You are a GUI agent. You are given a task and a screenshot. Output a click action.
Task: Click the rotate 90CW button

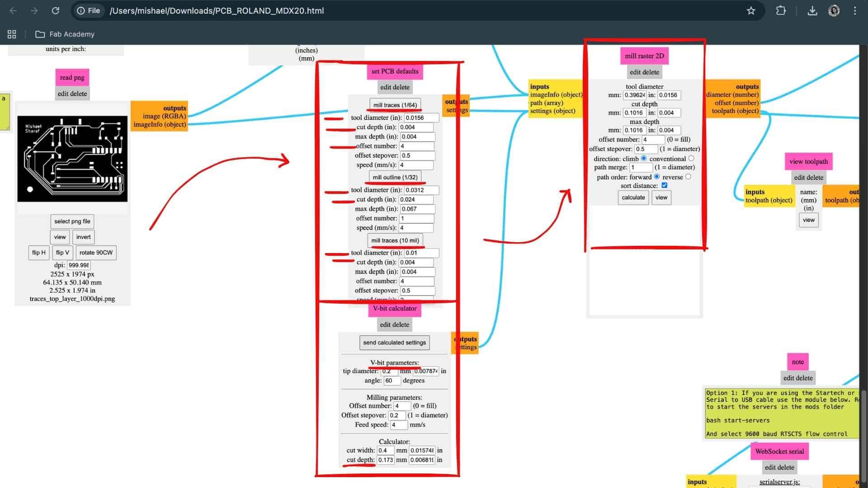click(x=96, y=253)
